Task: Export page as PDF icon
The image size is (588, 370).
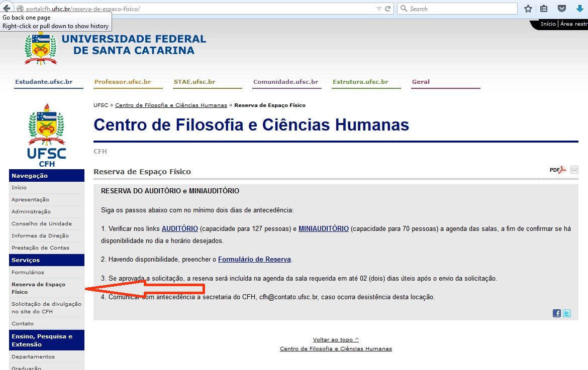Action: 558,170
